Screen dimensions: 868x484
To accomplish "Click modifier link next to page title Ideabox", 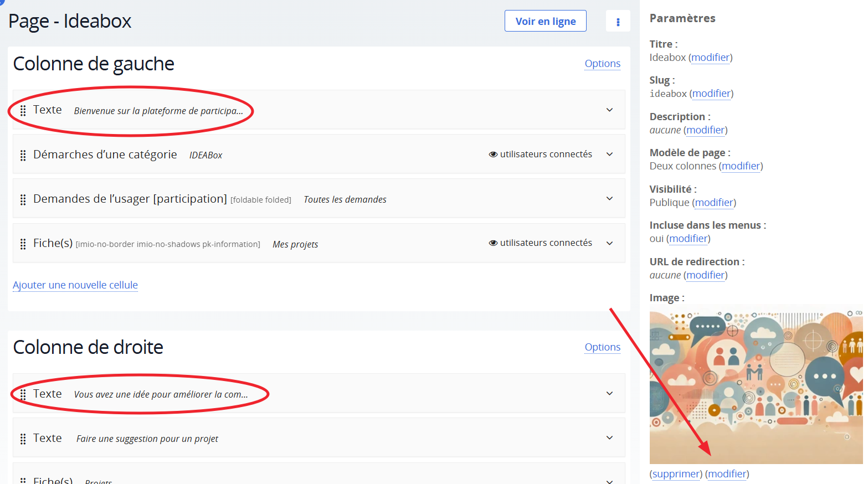I will (x=710, y=58).
